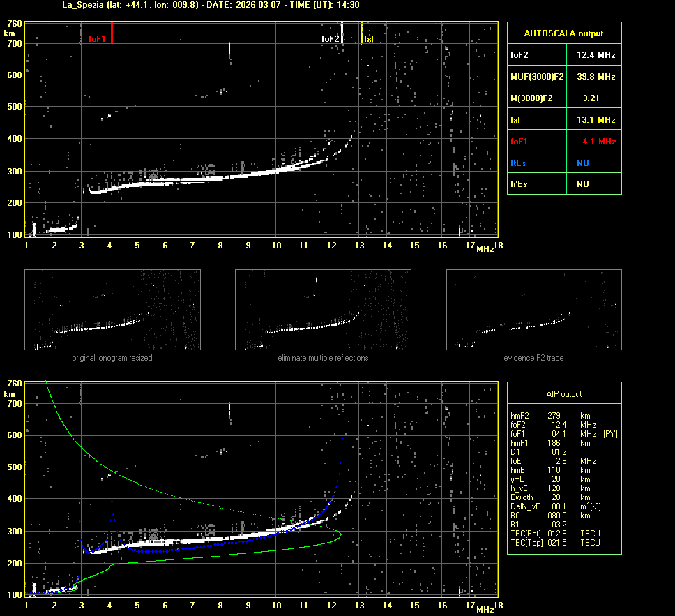
Task: Select the M(3000)F2 value 3.21
Action: 591,98
